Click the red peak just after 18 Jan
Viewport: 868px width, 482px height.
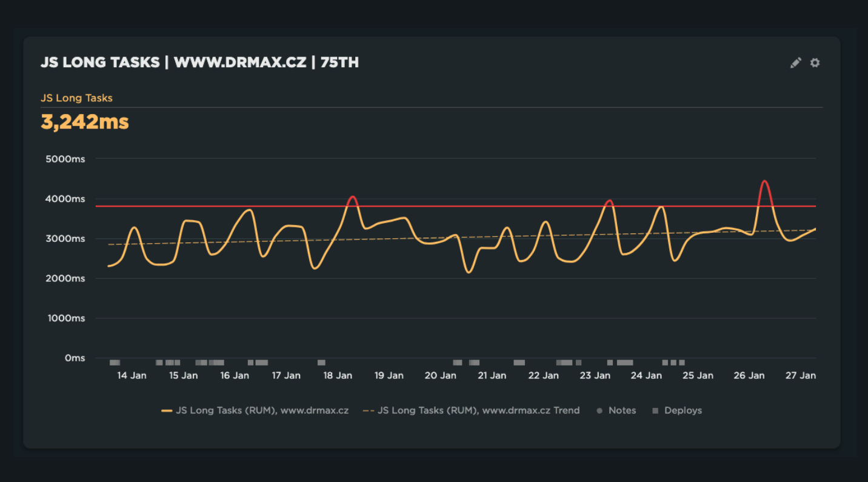[x=352, y=197]
